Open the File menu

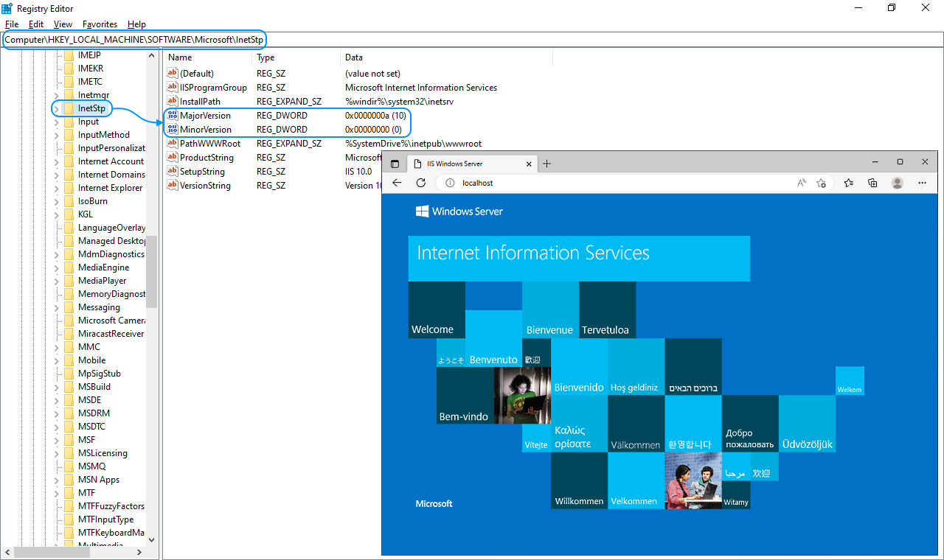click(x=12, y=24)
